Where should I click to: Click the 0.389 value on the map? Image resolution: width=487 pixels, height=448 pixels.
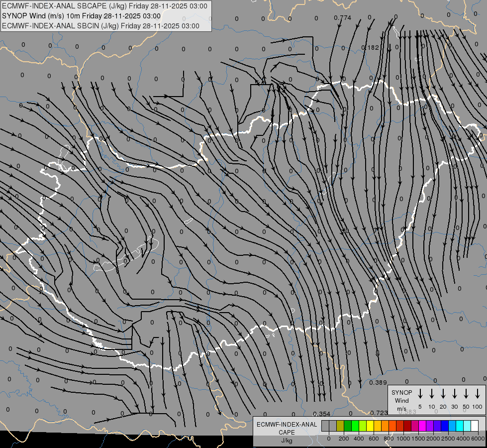point(378,383)
